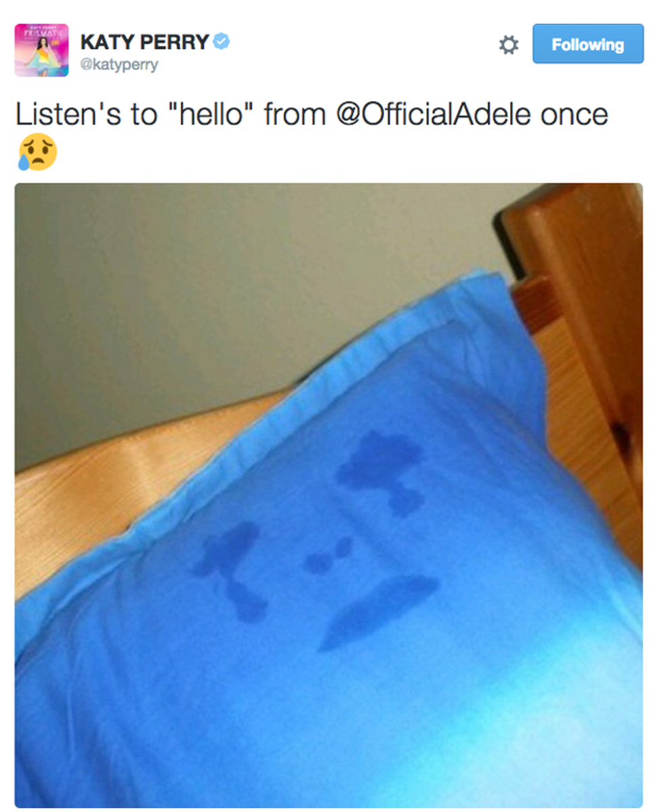
Task: Click the word "once" in the tweet
Action: (x=574, y=115)
